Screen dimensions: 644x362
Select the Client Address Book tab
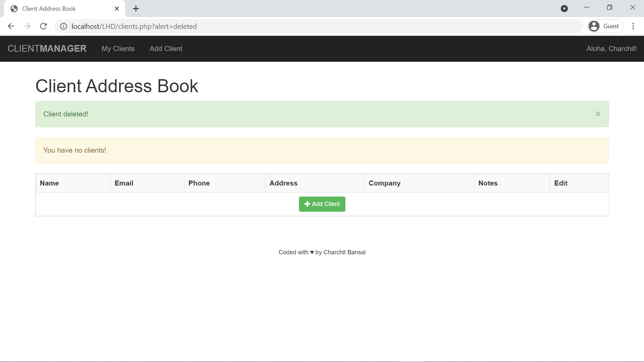pos(64,9)
